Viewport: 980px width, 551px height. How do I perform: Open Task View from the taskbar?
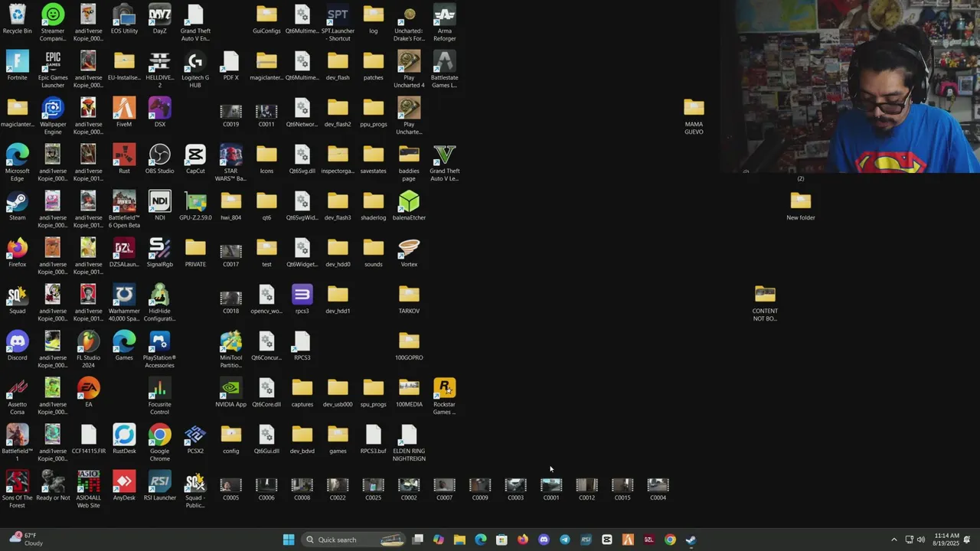(417, 540)
